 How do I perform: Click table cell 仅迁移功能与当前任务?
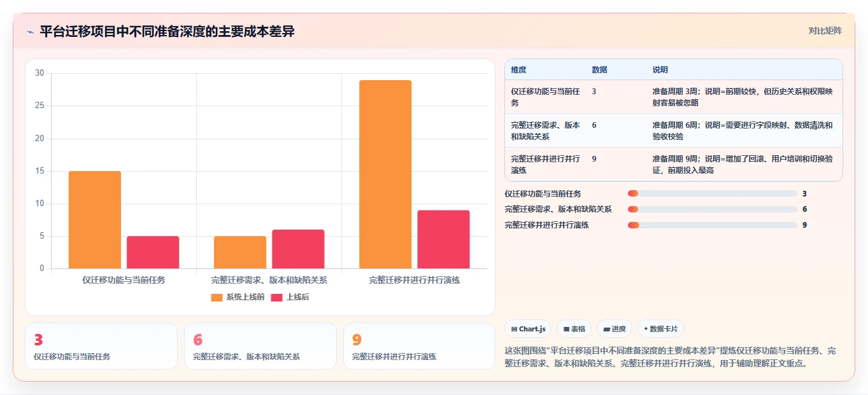tap(546, 97)
